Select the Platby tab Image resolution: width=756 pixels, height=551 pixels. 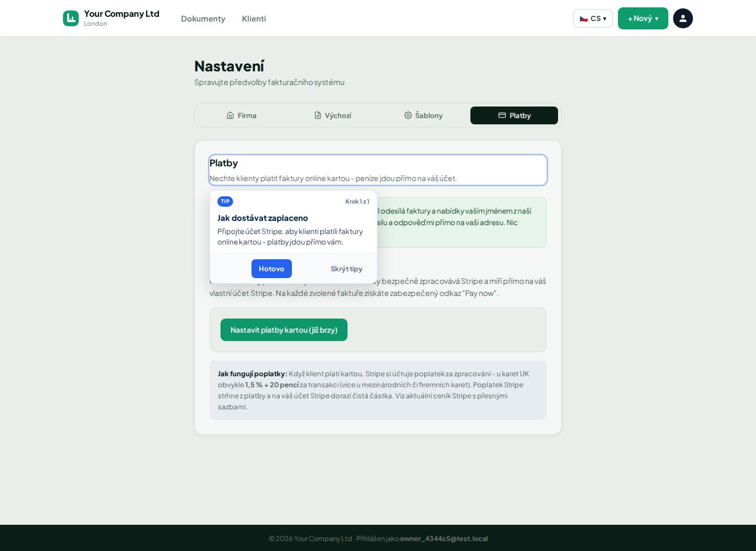click(514, 115)
